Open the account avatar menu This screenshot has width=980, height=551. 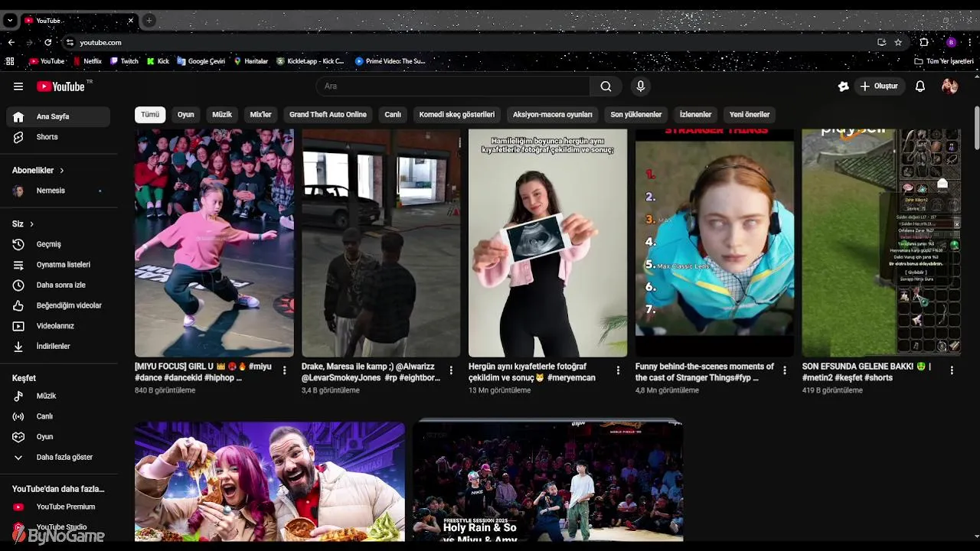pyautogui.click(x=950, y=86)
